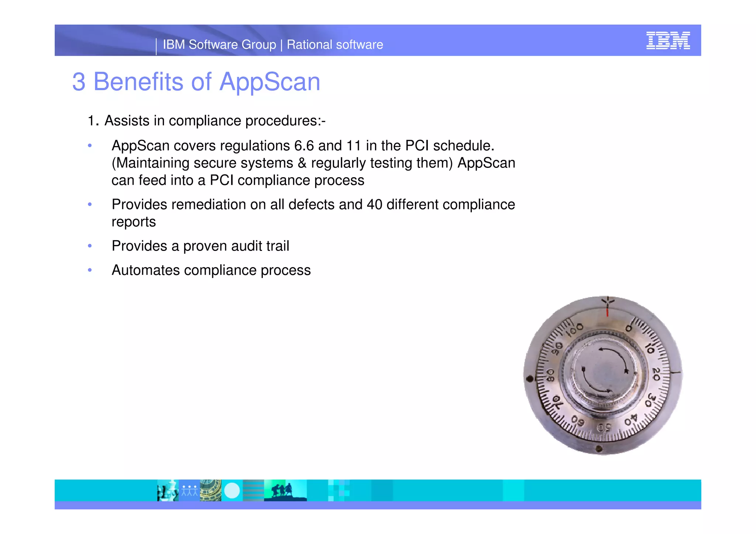Select the slide title '3 Benefits of AppScan'
Image resolution: width=756 pixels, height=534 pixels.
[196, 82]
